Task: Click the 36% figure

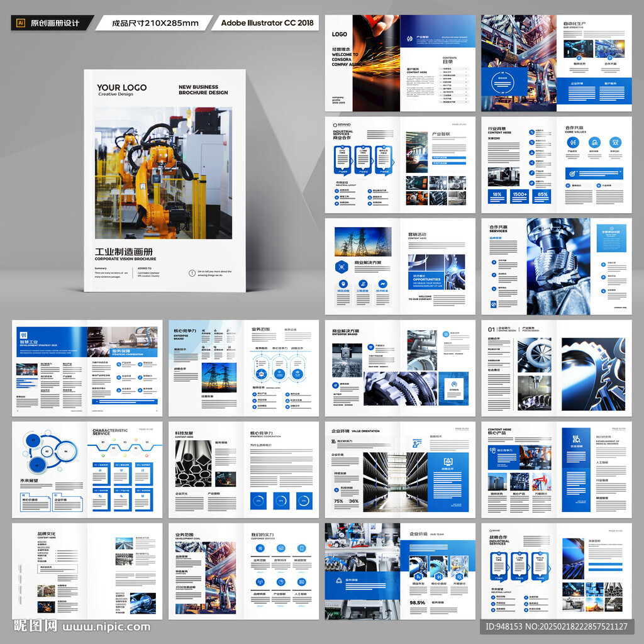Action: pos(353,501)
